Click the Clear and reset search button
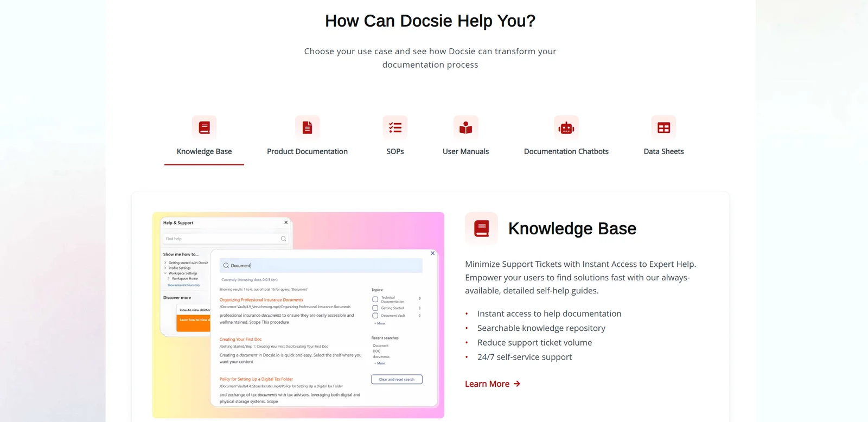The width and height of the screenshot is (868, 422). tap(397, 379)
